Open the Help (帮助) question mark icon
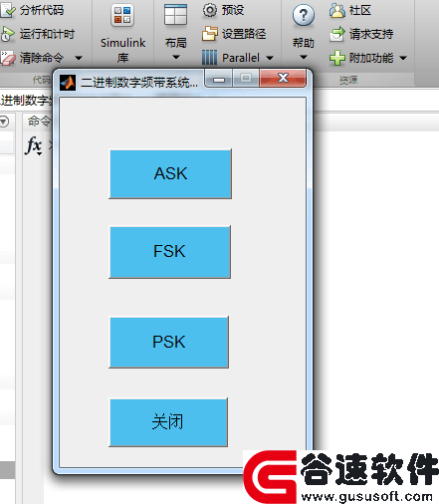Viewport: 439px width, 504px height. [304, 15]
